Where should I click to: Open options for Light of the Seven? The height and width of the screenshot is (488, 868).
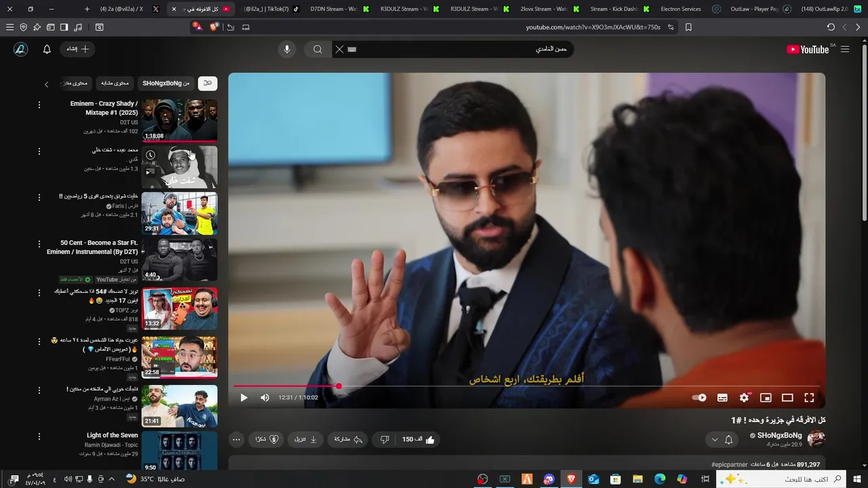point(39,436)
